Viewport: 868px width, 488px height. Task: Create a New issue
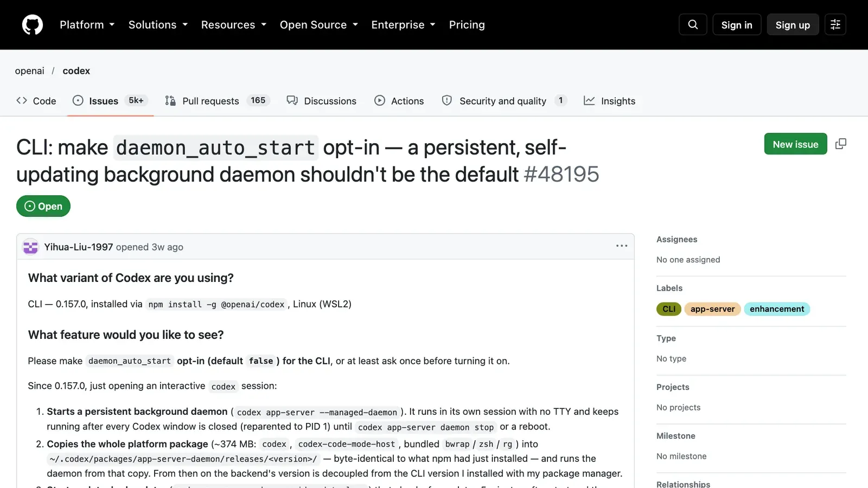(795, 144)
